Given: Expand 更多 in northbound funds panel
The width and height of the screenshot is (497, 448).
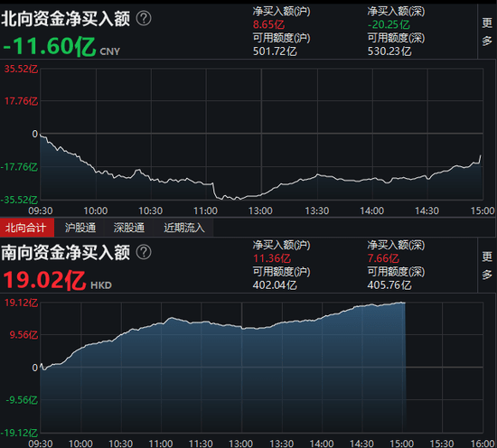Looking at the screenshot, I should [487, 32].
